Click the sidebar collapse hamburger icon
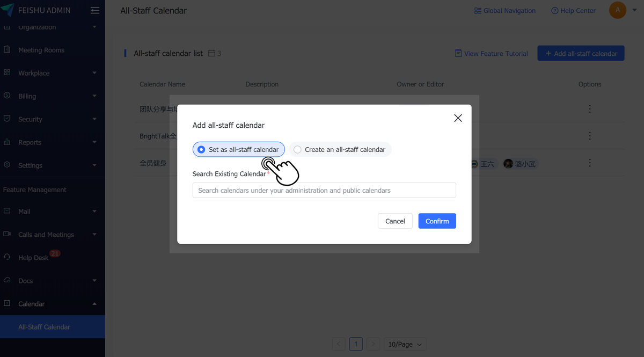This screenshot has width=644, height=357. [x=95, y=10]
